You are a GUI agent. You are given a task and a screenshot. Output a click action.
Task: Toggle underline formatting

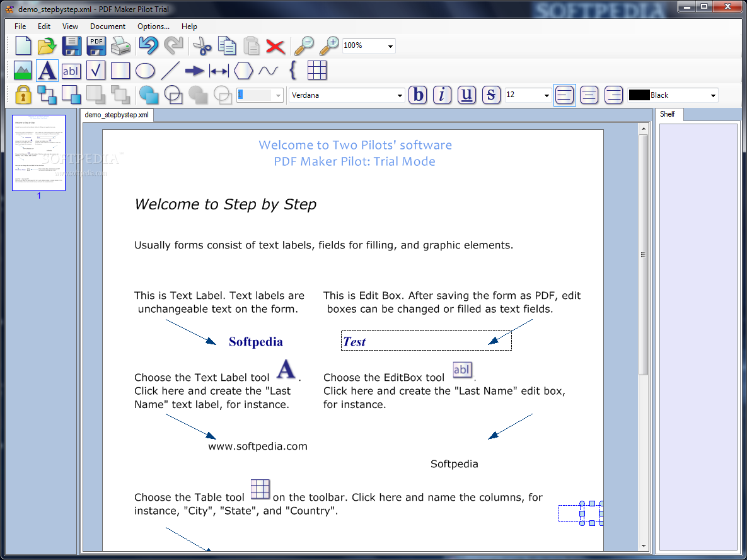[467, 95]
